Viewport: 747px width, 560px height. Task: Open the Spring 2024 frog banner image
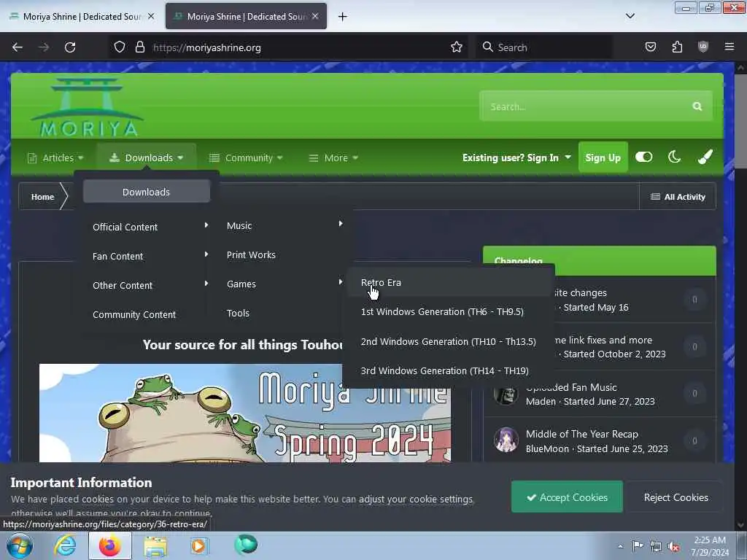(x=245, y=413)
